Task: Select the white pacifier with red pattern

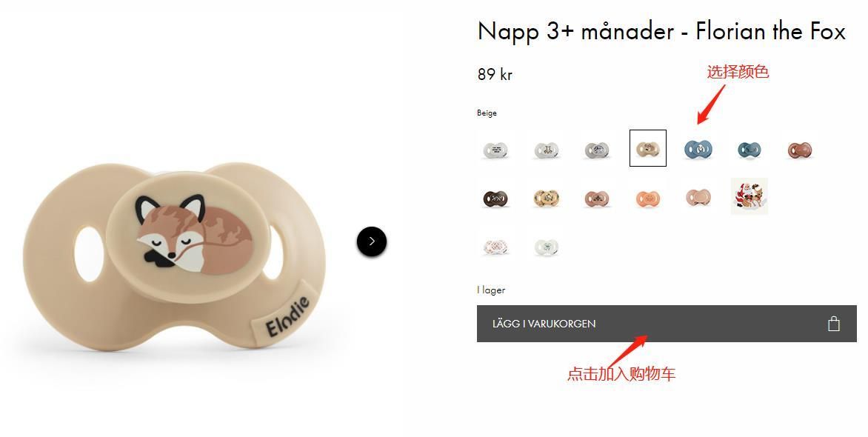Action: pyautogui.click(x=495, y=247)
